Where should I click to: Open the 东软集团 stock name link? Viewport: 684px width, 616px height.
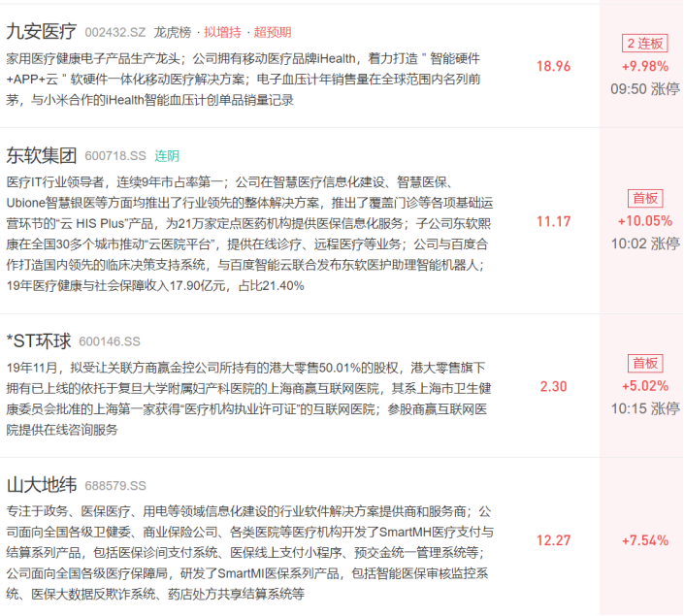42,156
